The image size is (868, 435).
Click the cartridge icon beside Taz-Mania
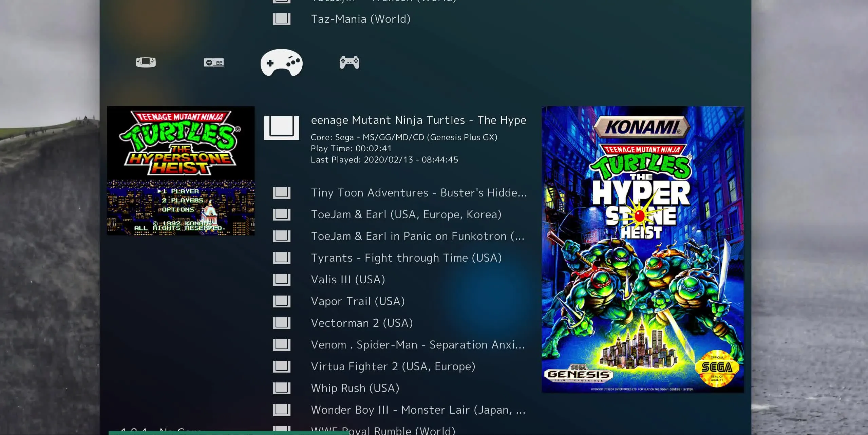click(282, 19)
